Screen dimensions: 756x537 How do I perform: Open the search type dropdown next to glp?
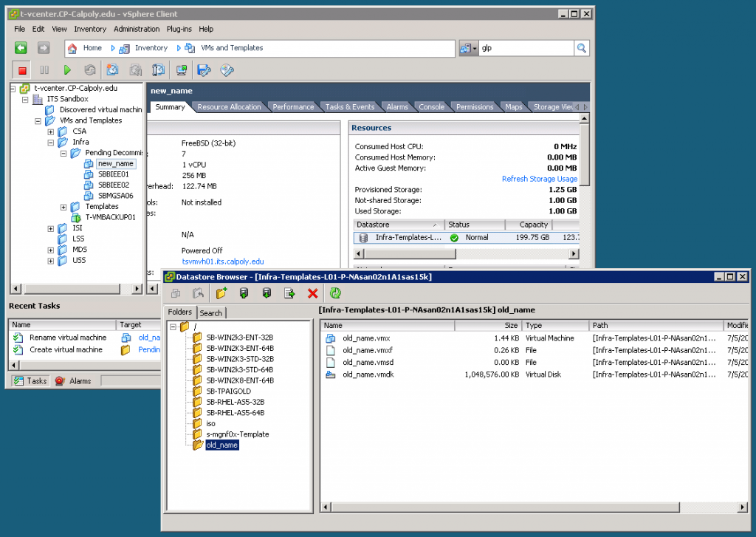click(468, 48)
